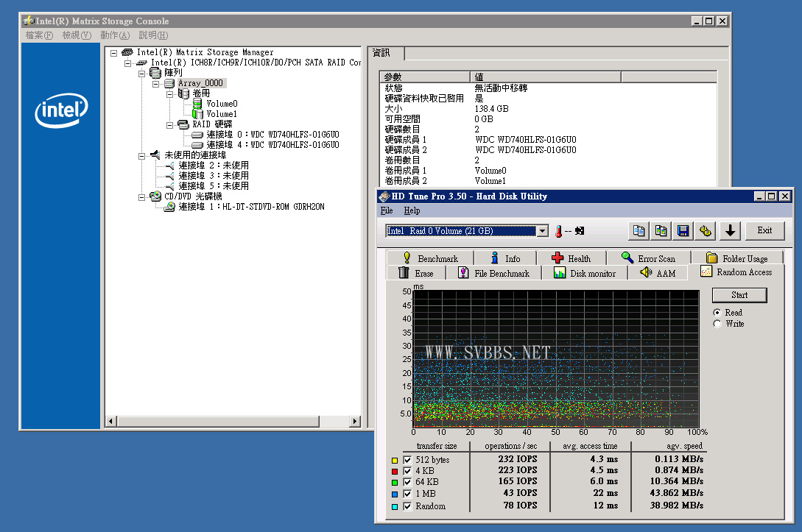Screen dimensions: 802x532
Task: Click the red 4 KB color swatch
Action: click(395, 472)
